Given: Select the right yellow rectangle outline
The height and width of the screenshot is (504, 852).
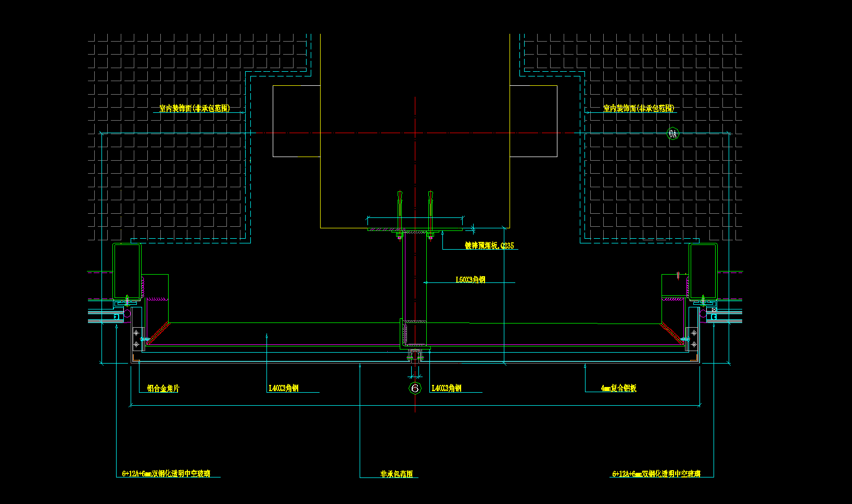Looking at the screenshot, I should point(533,121).
